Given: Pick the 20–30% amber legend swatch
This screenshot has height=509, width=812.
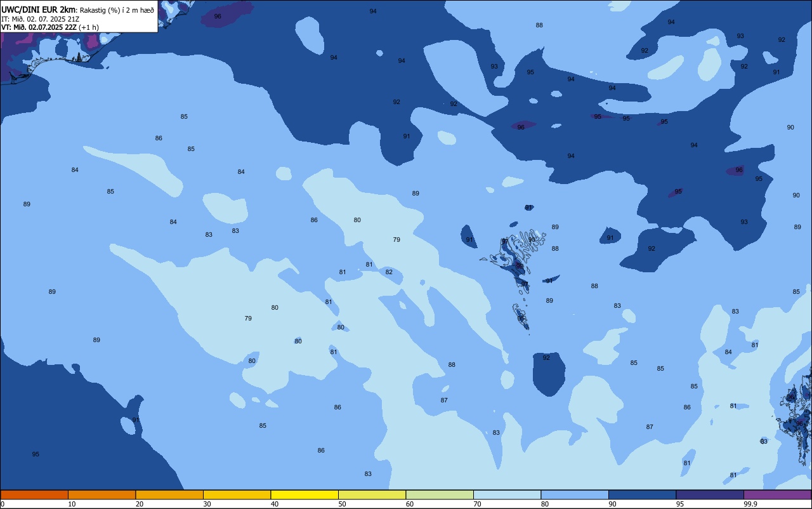Looking at the screenshot, I should (x=169, y=494).
